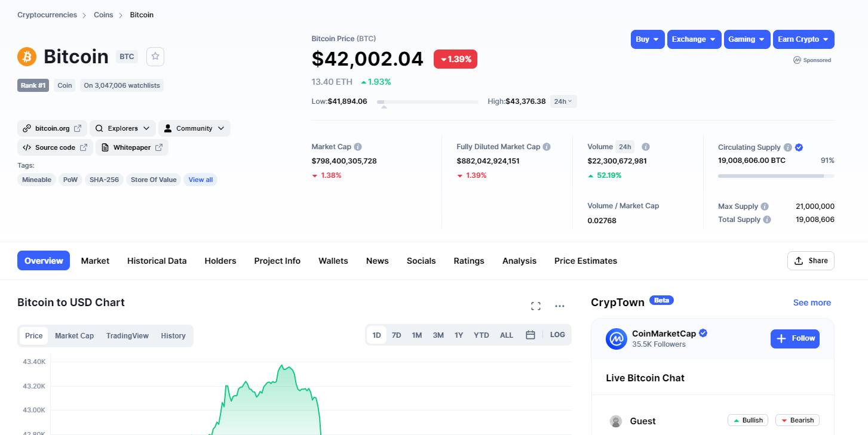The height and width of the screenshot is (435, 868).
Task: Open the Gaming dropdown
Action: point(747,39)
